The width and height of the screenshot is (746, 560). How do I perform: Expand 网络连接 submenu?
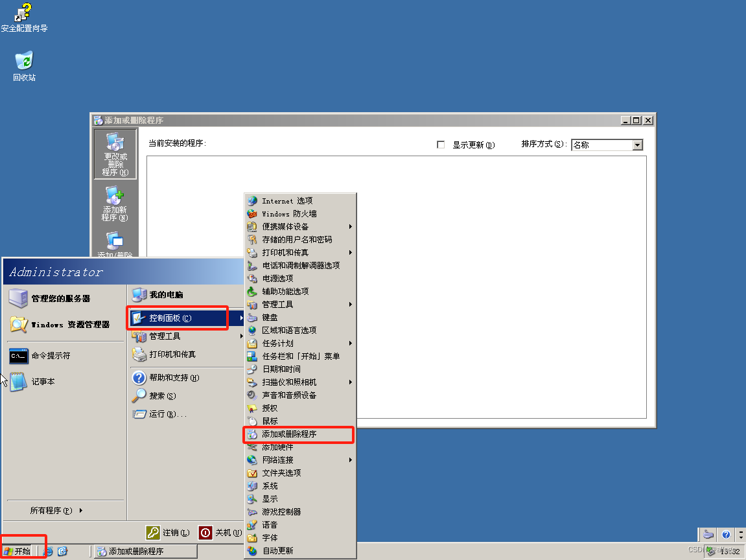[300, 460]
